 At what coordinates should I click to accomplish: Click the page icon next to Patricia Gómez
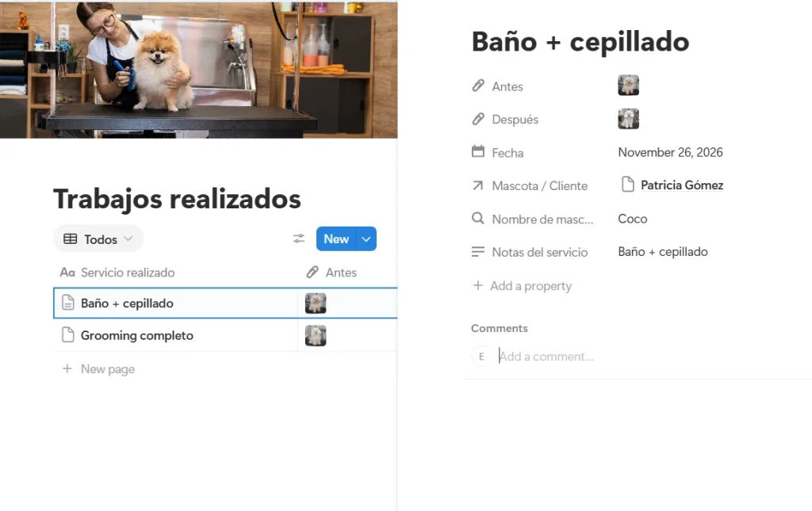point(628,184)
